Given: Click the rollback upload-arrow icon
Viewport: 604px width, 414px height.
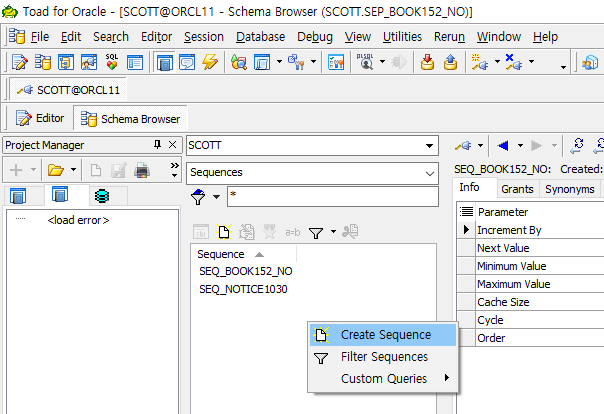Looking at the screenshot, I should coord(450,62).
